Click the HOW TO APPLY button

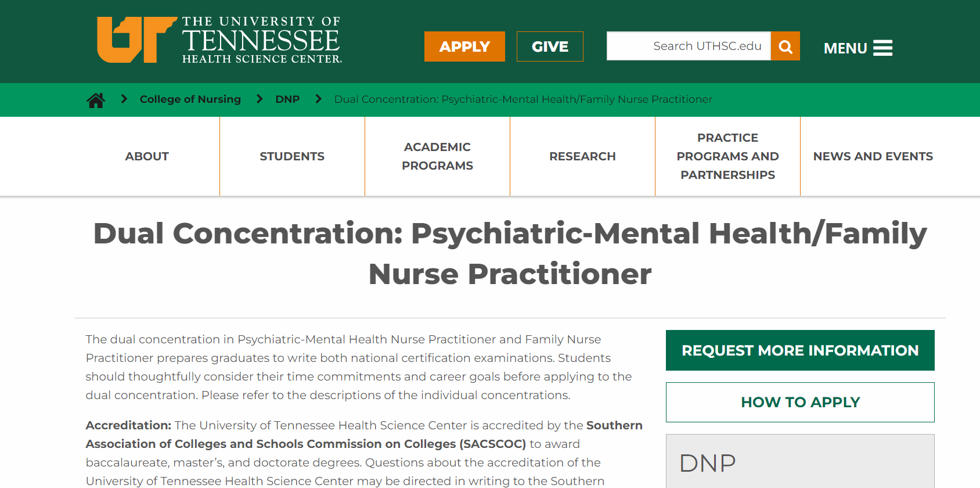coord(800,402)
